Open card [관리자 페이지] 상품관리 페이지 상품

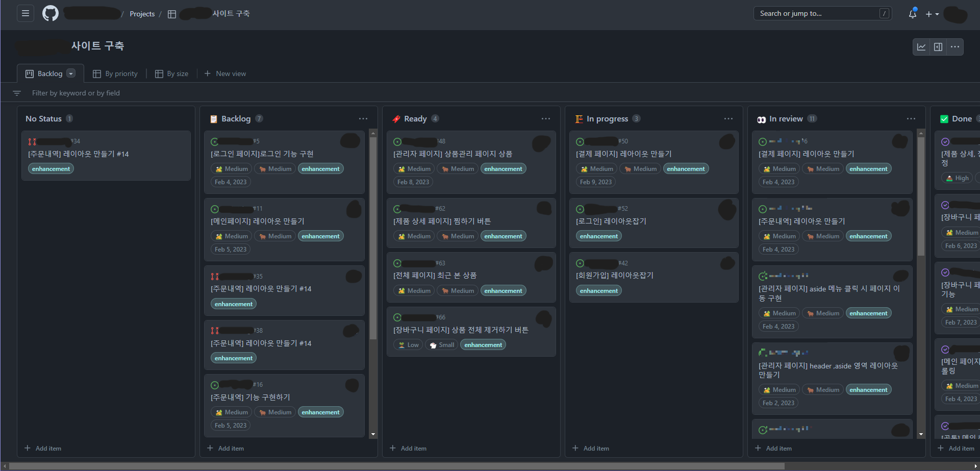click(x=453, y=154)
